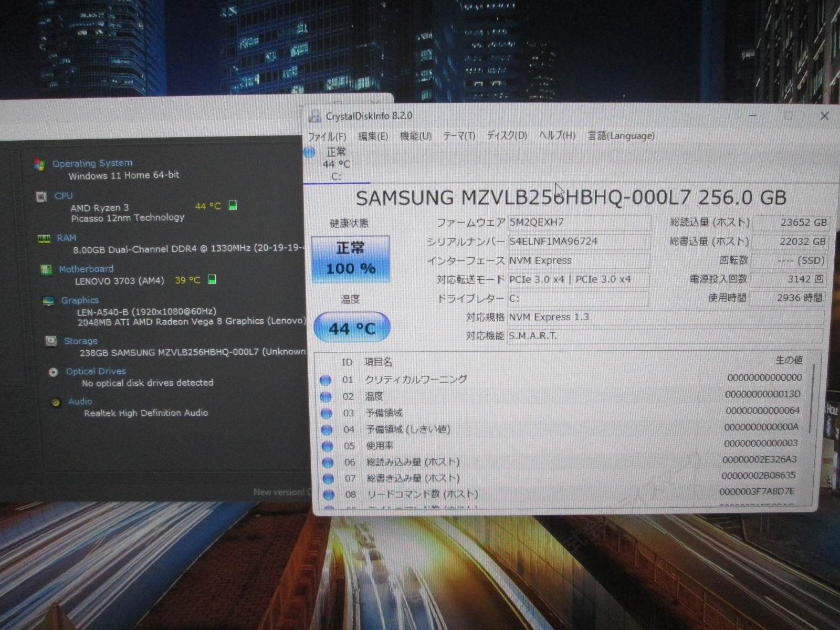The width and height of the screenshot is (840, 630).
Task: Click the serial number field S4ELNF1MA96724
Action: coord(579,242)
